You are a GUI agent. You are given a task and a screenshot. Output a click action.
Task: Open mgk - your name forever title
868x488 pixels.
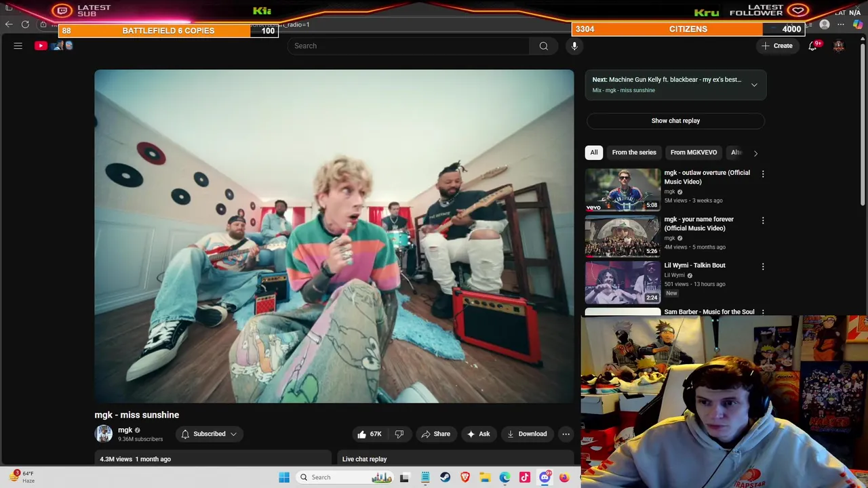(x=698, y=224)
